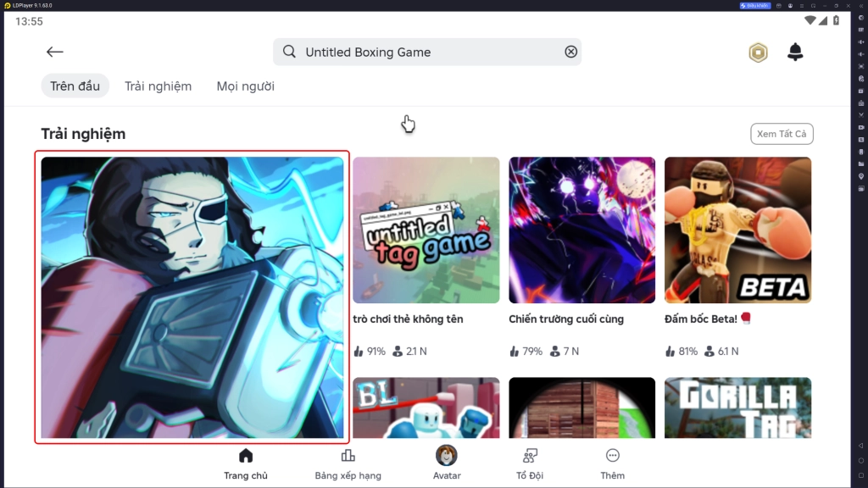868x488 pixels.
Task: Open the Robux balance icon
Action: [758, 53]
